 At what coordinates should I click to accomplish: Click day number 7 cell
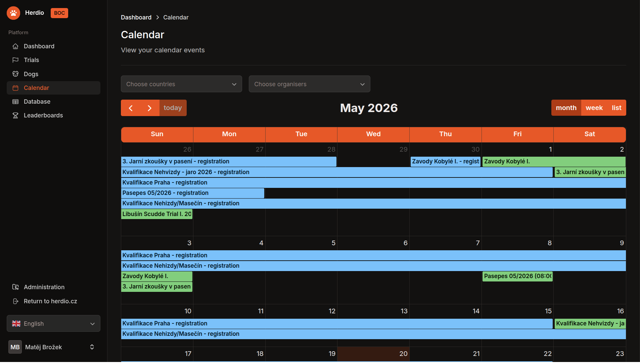coord(478,243)
